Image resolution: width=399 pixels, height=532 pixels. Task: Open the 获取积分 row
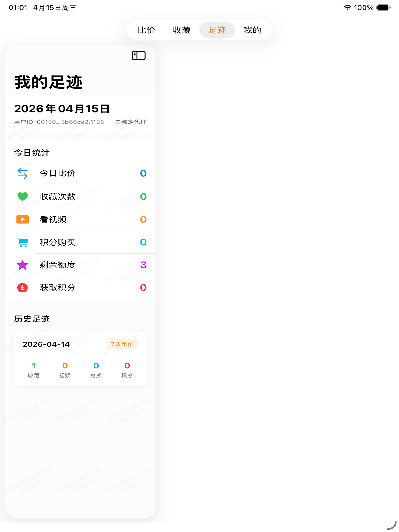point(80,288)
